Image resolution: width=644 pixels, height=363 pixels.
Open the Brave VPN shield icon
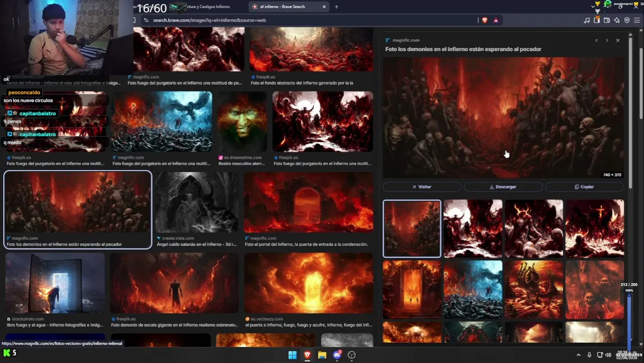(x=627, y=20)
